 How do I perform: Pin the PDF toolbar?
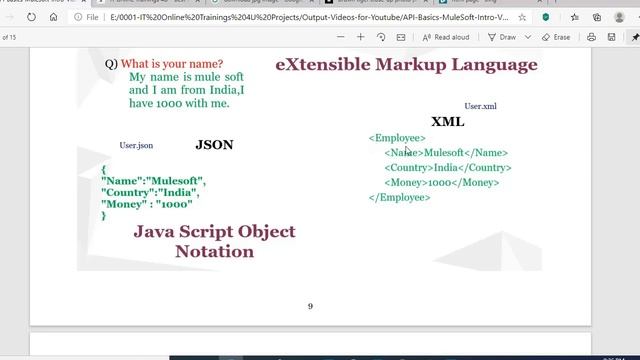635,37
